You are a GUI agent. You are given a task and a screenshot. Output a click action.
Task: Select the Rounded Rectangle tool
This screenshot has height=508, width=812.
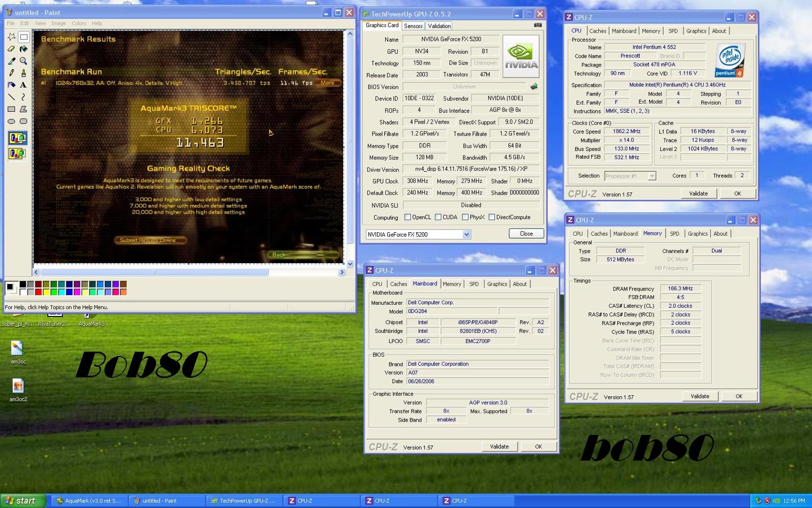23,121
